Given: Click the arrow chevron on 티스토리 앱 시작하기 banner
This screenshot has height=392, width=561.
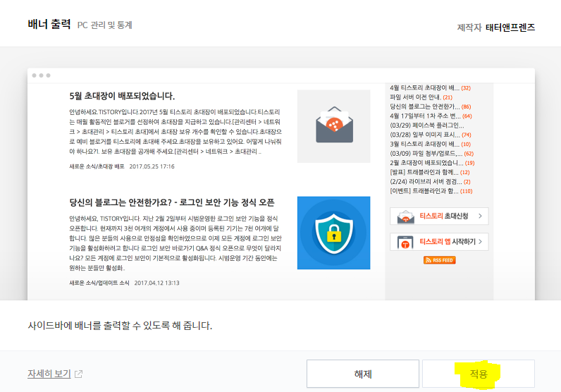Looking at the screenshot, I should click(x=480, y=242).
